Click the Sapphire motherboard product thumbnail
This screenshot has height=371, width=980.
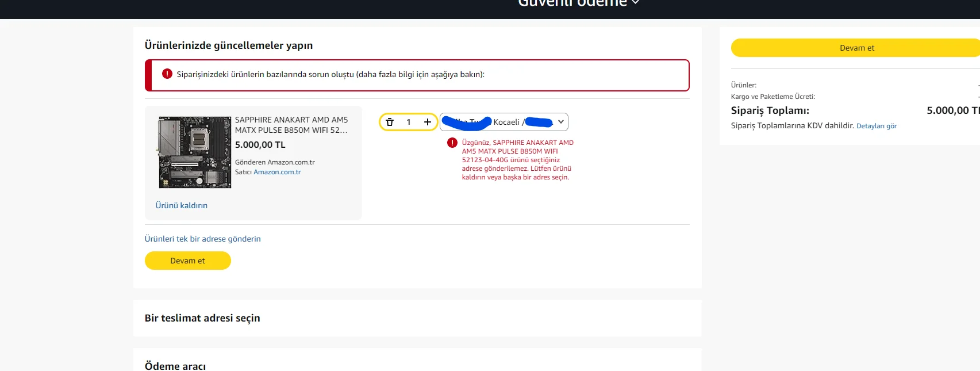[195, 152]
